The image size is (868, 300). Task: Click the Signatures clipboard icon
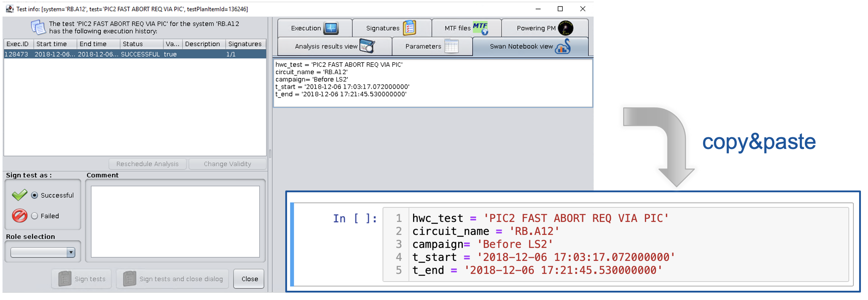point(410,28)
